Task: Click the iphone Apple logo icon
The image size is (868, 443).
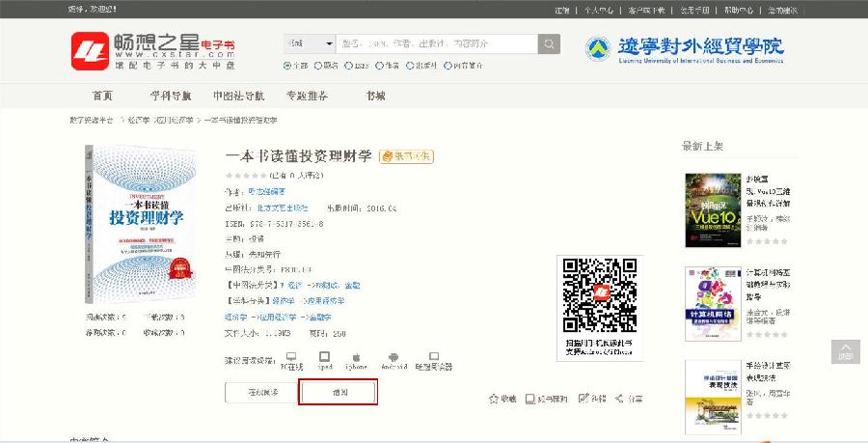Action: click(x=357, y=357)
